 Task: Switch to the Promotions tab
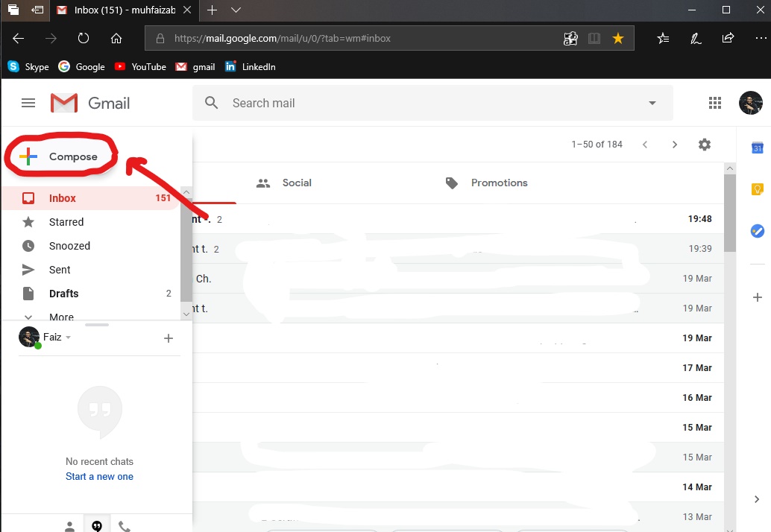[499, 183]
